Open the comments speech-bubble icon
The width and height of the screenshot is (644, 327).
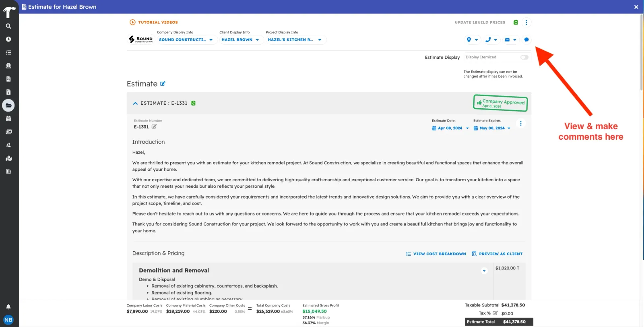coord(526,40)
